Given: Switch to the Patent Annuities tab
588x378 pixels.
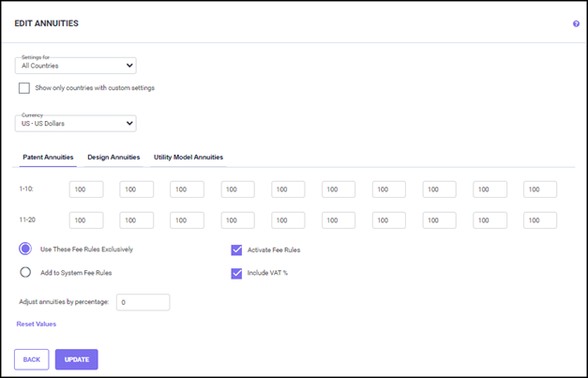Looking at the screenshot, I should pyautogui.click(x=48, y=157).
